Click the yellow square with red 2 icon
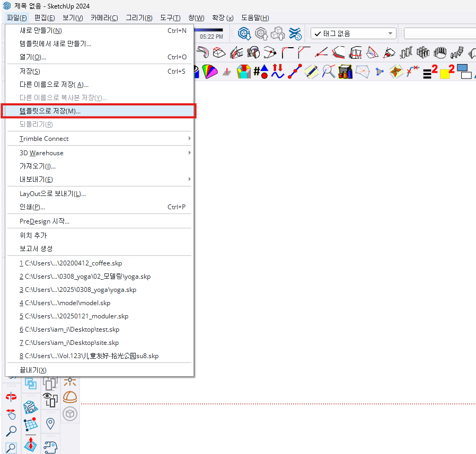The height and width of the screenshot is (454, 476). pos(447,72)
